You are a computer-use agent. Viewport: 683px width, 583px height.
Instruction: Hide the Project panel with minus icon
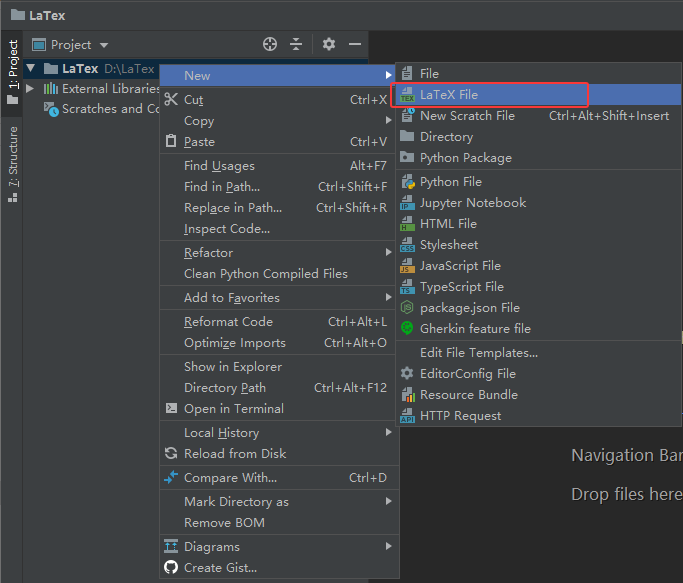coord(355,44)
